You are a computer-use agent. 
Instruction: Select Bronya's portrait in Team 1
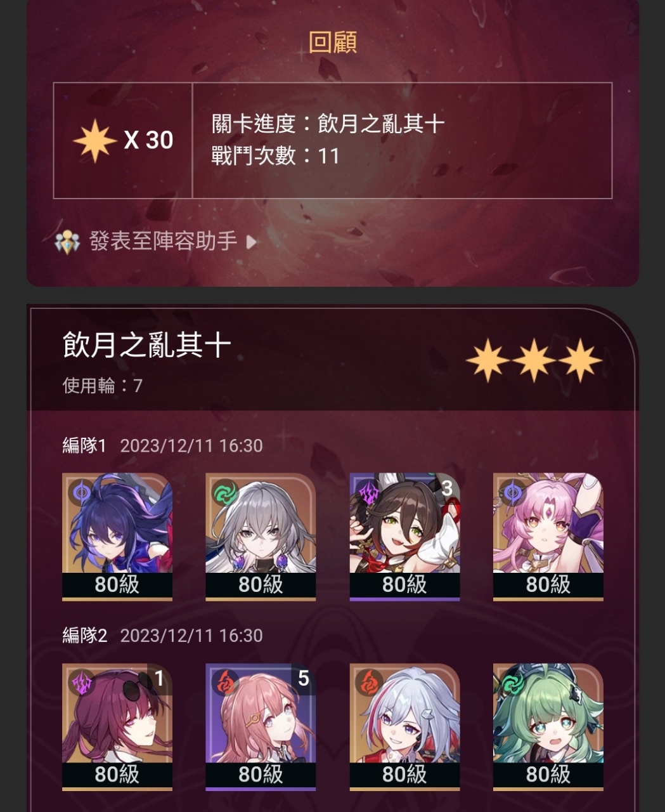click(261, 536)
